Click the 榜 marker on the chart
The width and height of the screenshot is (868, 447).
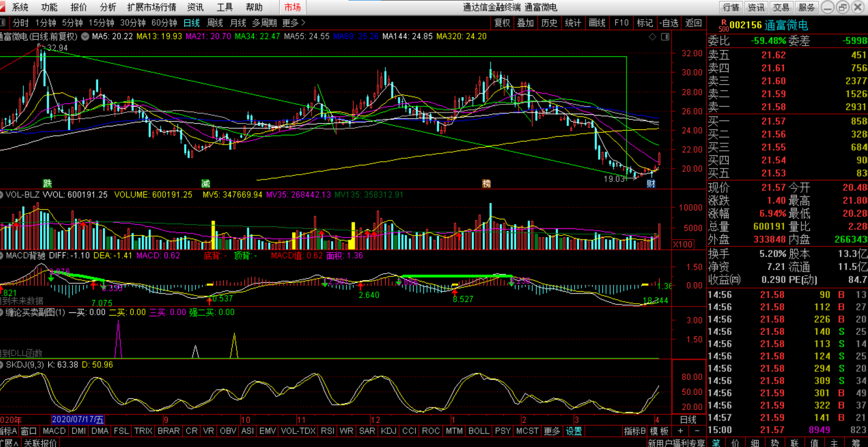tap(486, 183)
